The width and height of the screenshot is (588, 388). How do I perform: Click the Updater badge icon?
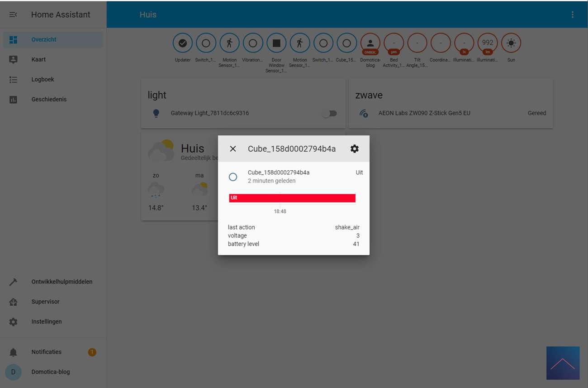tap(183, 43)
